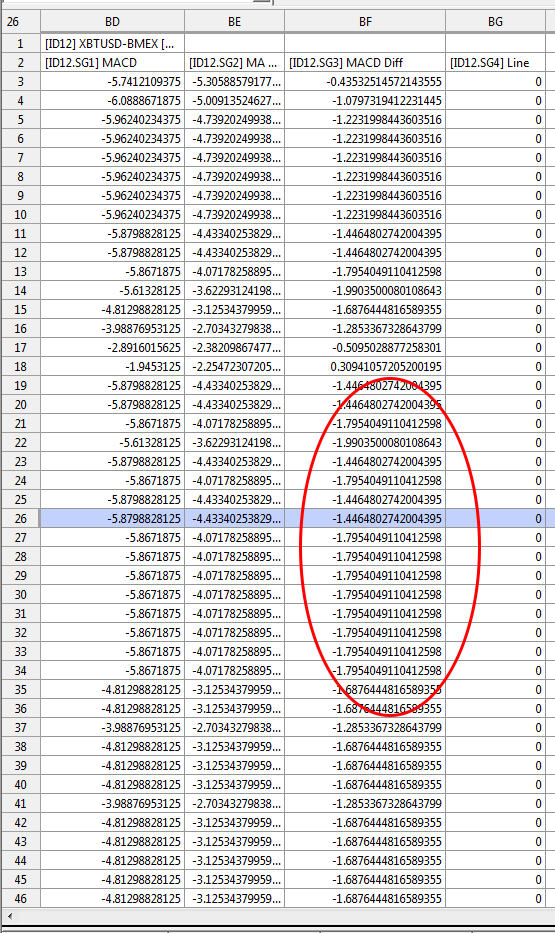The width and height of the screenshot is (555, 933).
Task: Select cell -2.25472307205... in row 18
Action: click(x=234, y=367)
